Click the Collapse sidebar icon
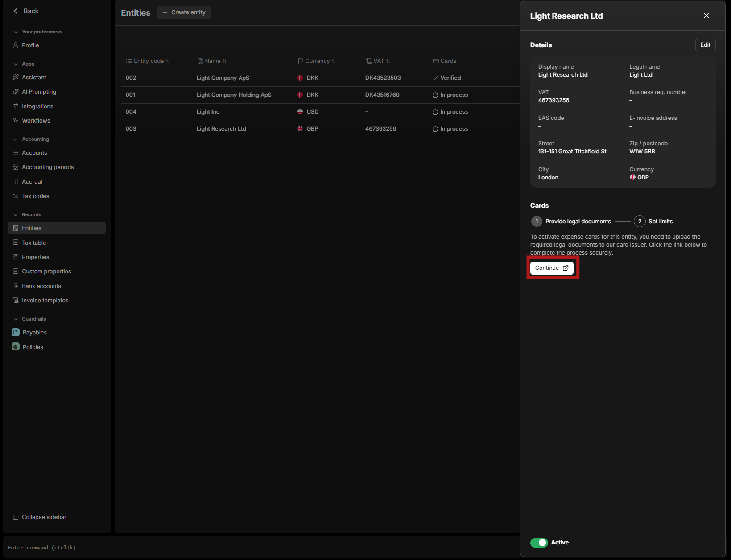The width and height of the screenshot is (731, 560). coord(16,517)
